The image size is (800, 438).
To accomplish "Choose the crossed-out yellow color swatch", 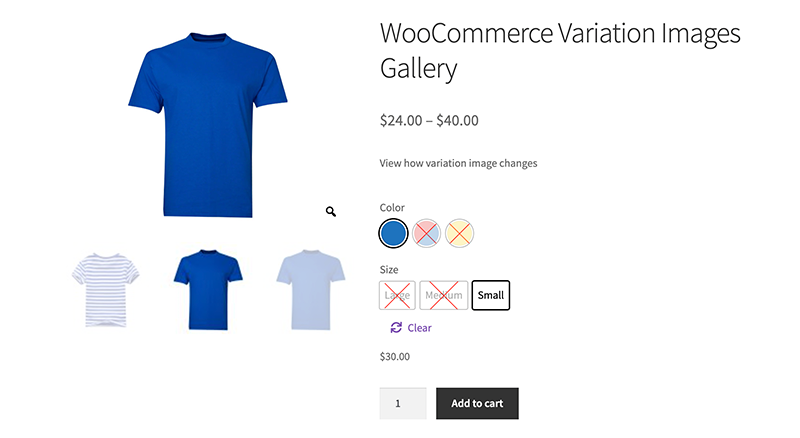I will (459, 233).
